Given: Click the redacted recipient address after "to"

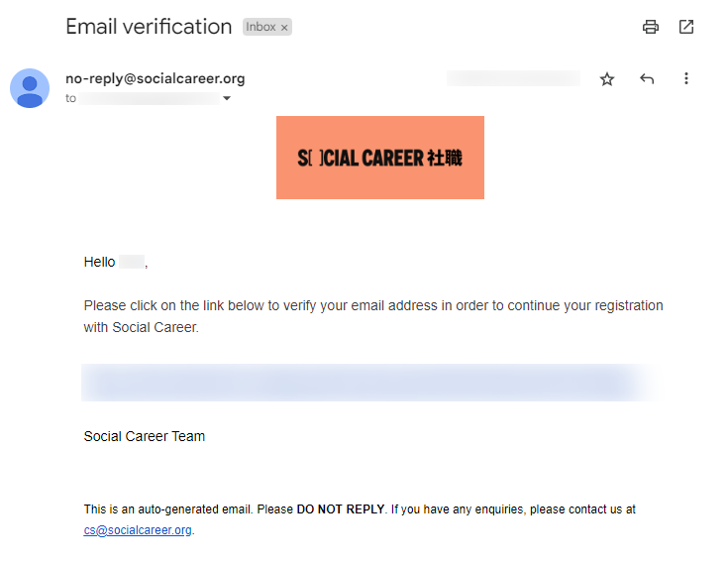Looking at the screenshot, I should point(149,98).
